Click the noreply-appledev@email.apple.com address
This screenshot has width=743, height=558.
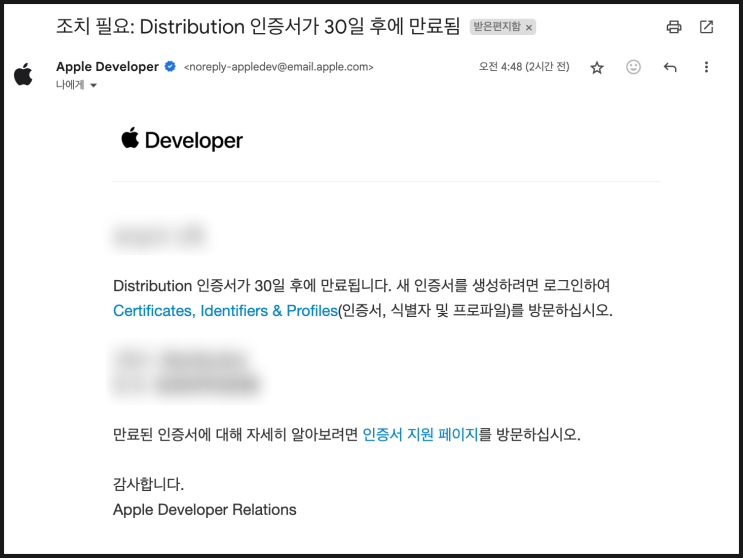click(279, 67)
